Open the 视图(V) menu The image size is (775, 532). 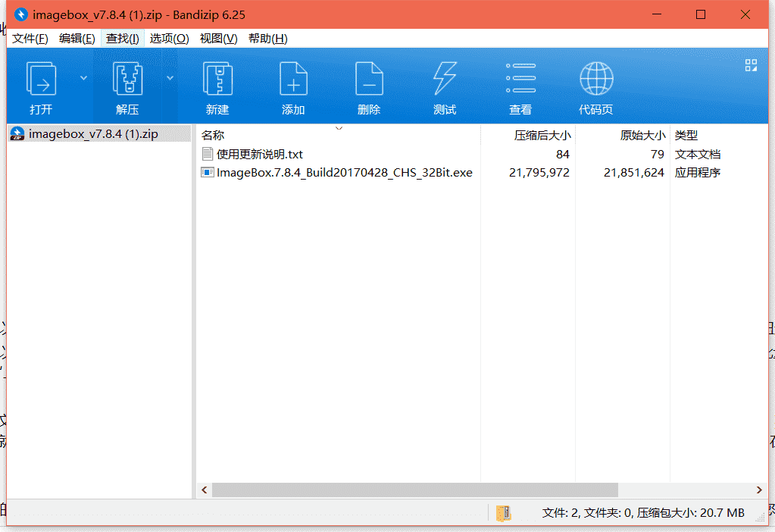coord(218,39)
